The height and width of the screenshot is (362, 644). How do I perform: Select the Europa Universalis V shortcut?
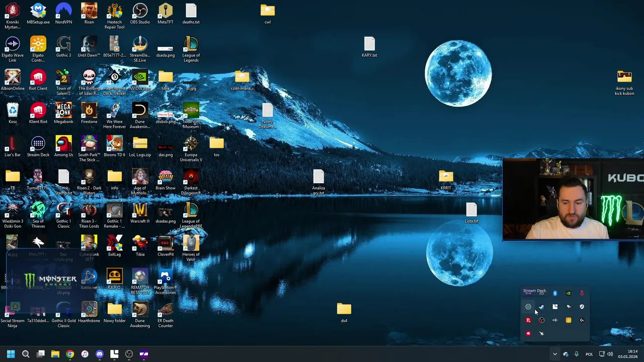(191, 149)
